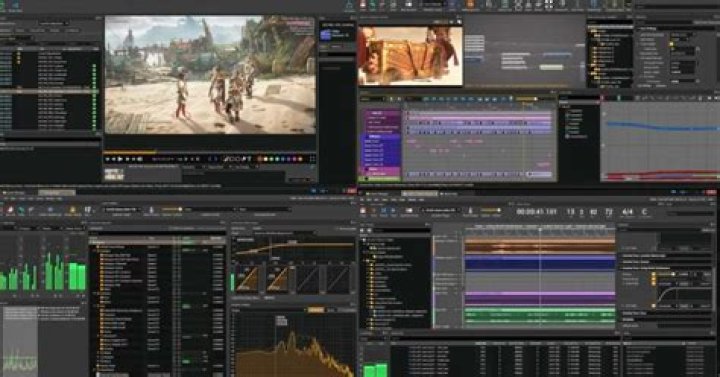Select the green bottom track header in sequencer

click(379, 179)
